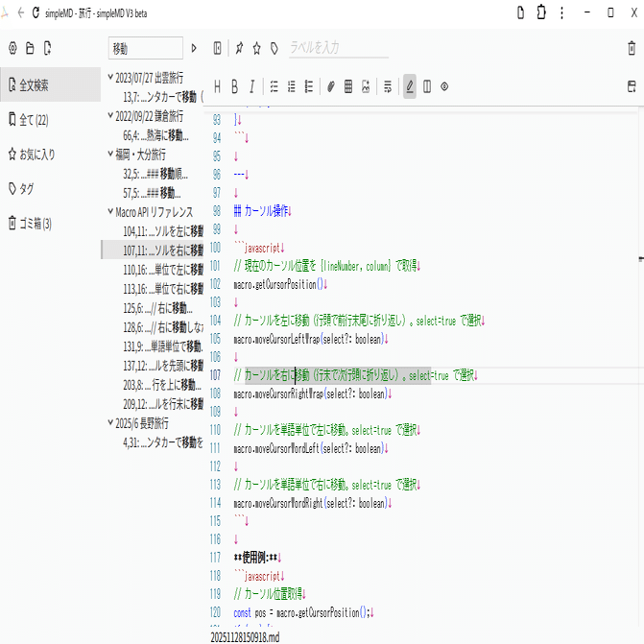Switch to preview mode eye icon
The height and width of the screenshot is (644, 644).
444,86
